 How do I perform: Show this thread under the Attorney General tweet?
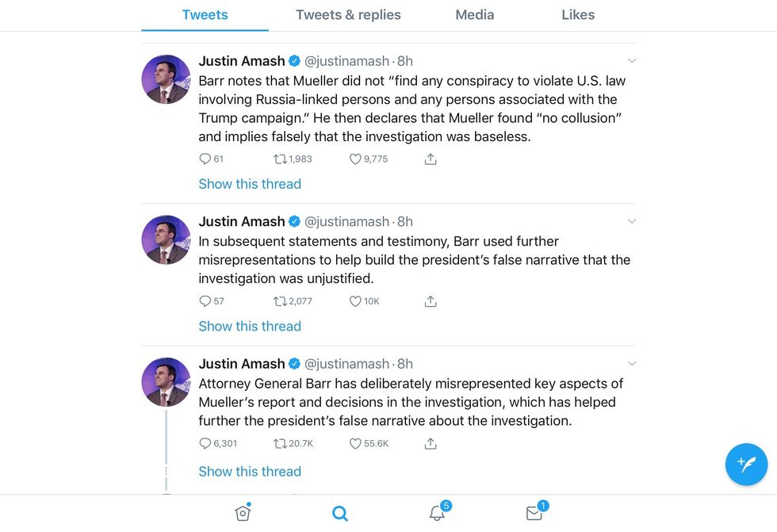tap(250, 471)
